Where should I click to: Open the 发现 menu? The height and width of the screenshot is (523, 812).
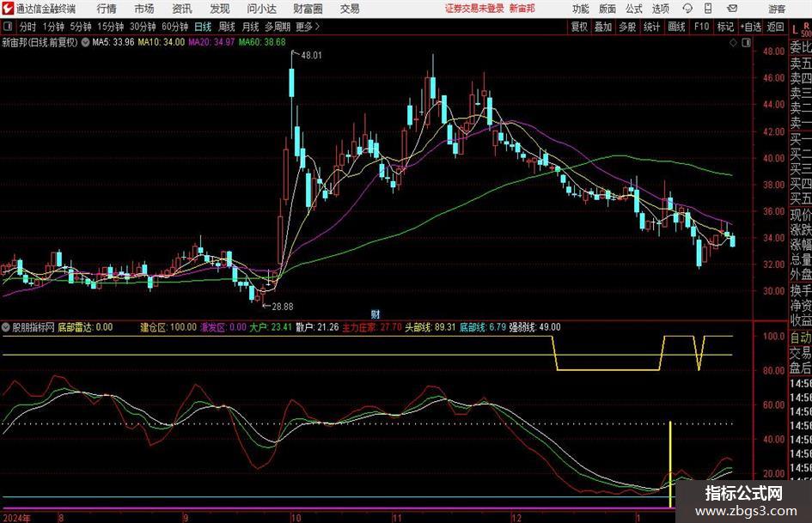pyautogui.click(x=220, y=9)
